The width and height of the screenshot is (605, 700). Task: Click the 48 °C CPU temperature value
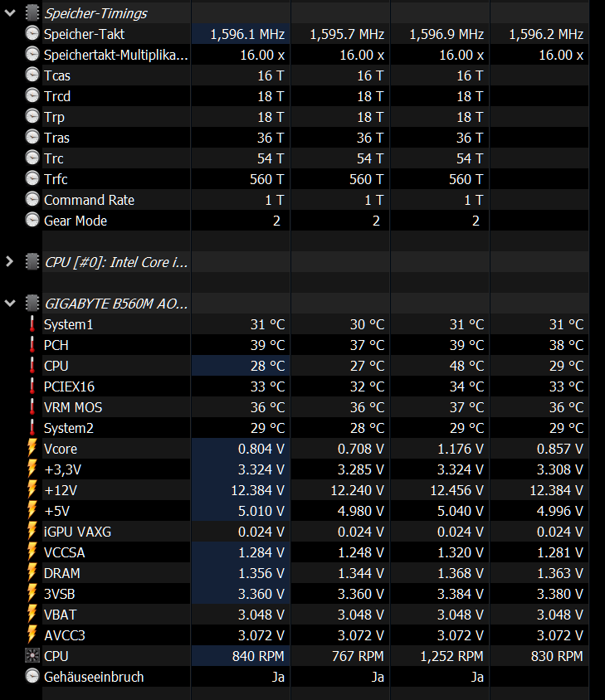(466, 366)
